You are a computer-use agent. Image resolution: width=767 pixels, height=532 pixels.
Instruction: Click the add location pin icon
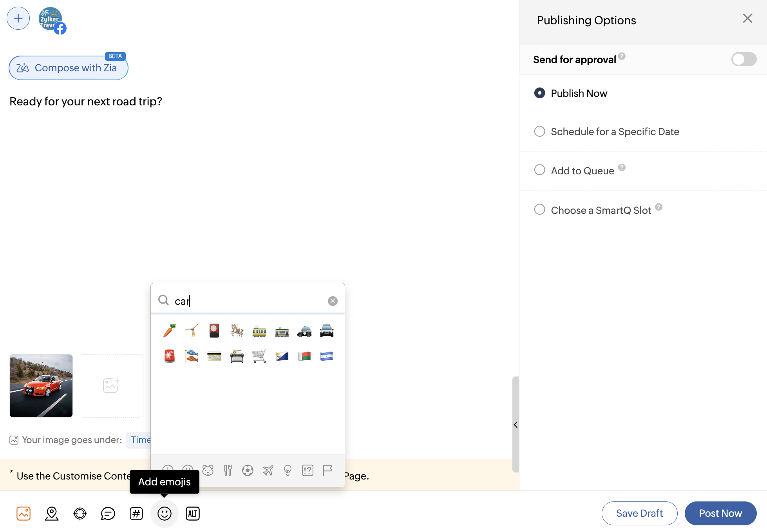52,513
